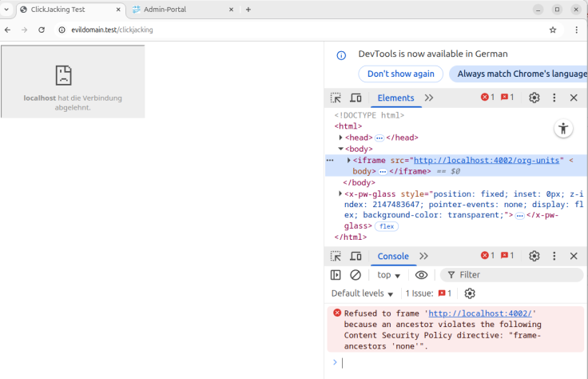This screenshot has width=588, height=379.
Task: Expand the iframe element node
Action: tap(348, 160)
